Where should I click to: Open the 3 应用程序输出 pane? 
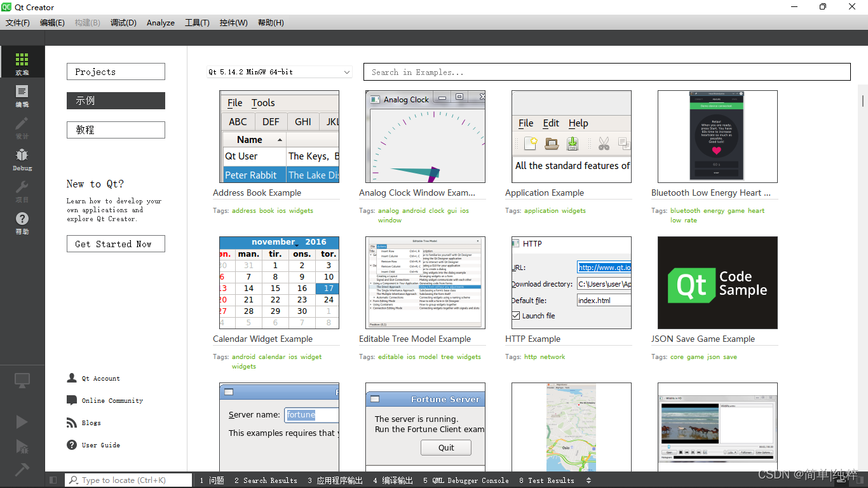tap(335, 480)
